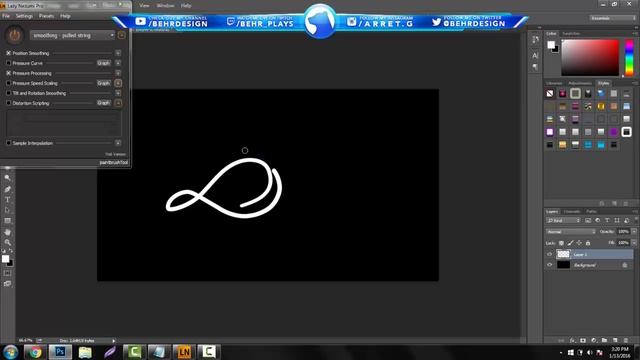This screenshot has height=360, width=640.
Task: Click the pixel layer filter icon
Action: (x=588, y=220)
